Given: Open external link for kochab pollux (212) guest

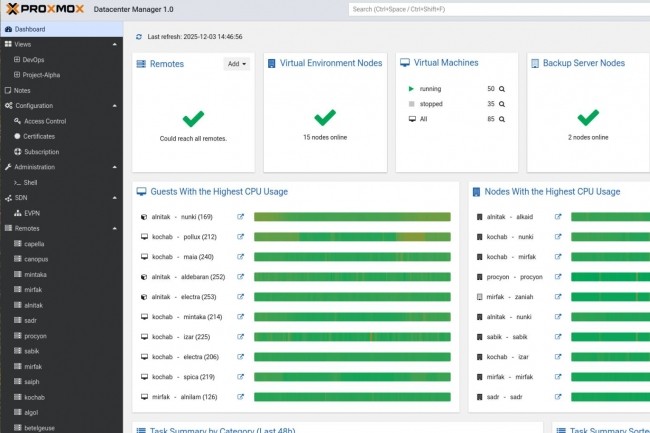Looking at the screenshot, I should coord(240,237).
